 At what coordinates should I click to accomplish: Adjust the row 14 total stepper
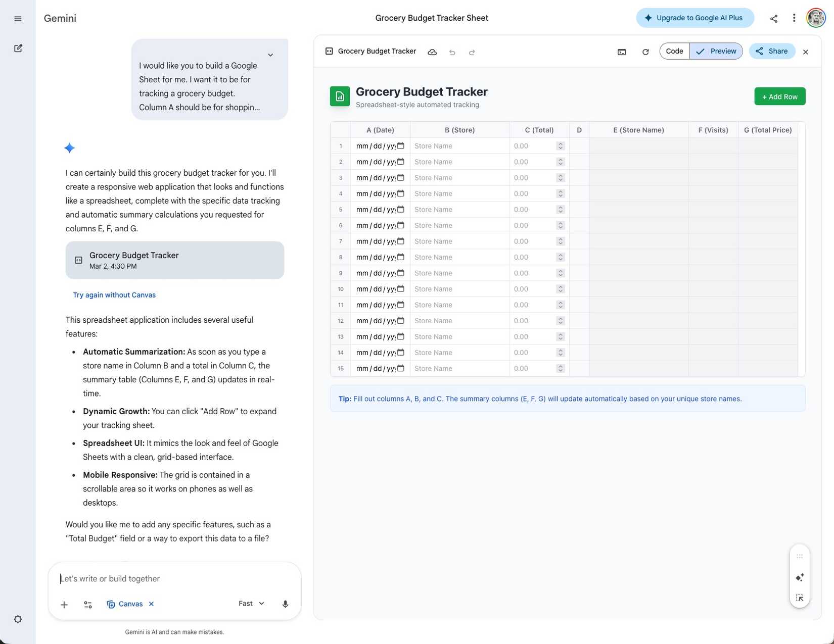(x=560, y=353)
